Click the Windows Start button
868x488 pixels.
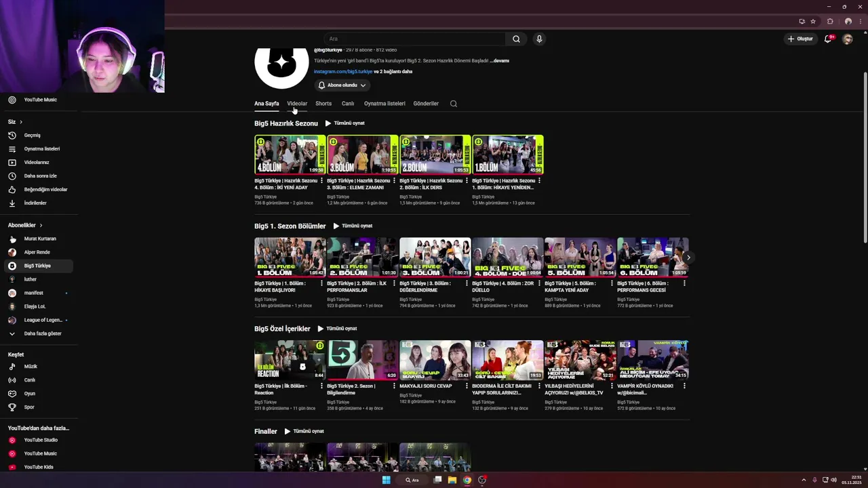pos(386,480)
